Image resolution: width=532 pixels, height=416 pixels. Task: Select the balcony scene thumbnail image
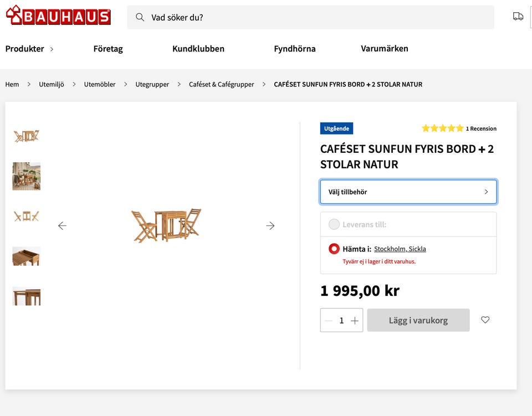27,176
